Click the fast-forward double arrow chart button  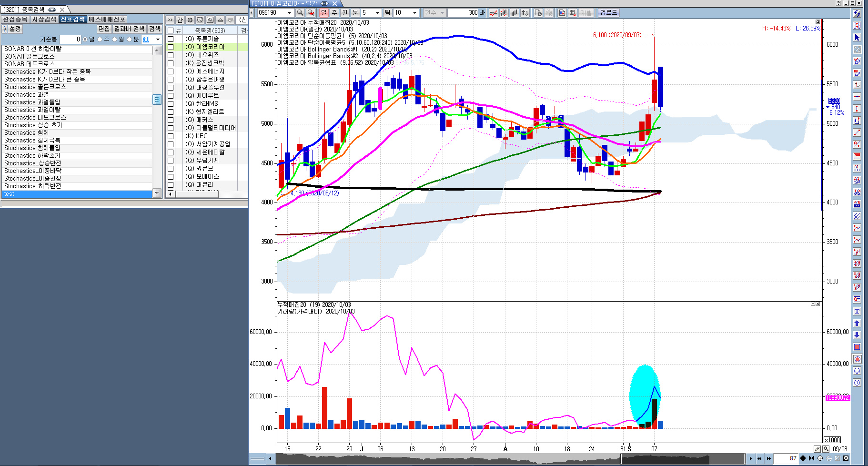pyautogui.click(x=768, y=458)
